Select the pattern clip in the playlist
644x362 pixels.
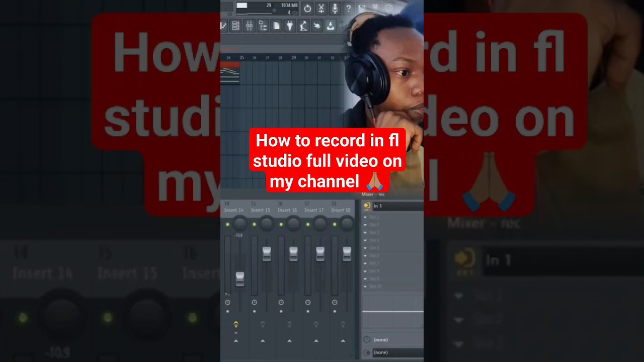pyautogui.click(x=230, y=73)
